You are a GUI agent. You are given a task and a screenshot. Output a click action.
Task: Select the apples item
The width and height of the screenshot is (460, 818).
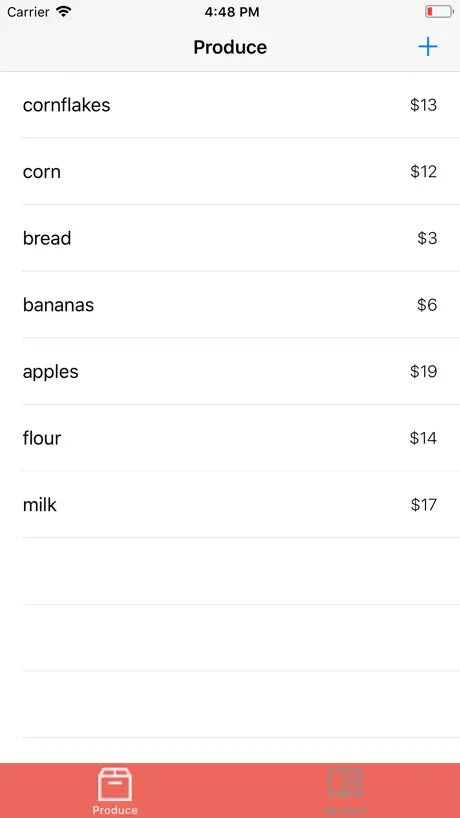click(x=230, y=371)
